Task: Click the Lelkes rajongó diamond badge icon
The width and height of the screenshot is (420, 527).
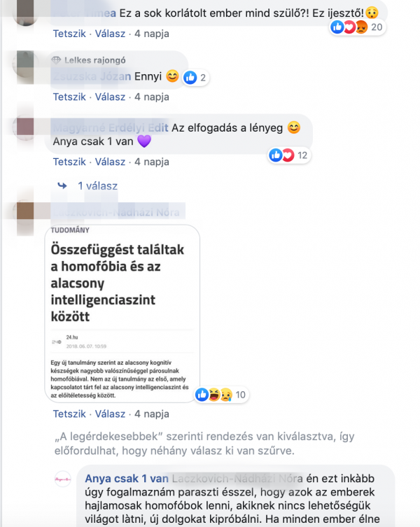Action: coord(56,60)
